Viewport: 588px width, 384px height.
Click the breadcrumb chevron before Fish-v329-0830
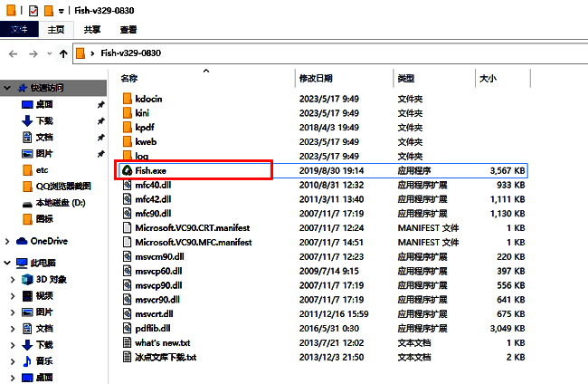[x=92, y=53]
